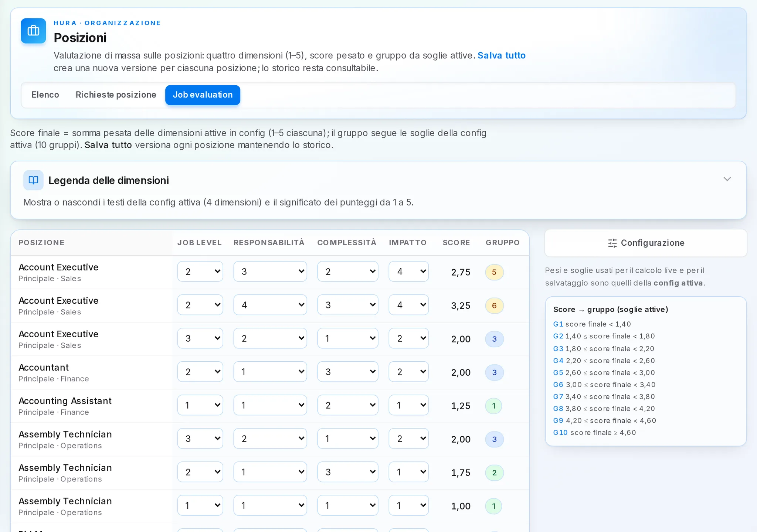The height and width of the screenshot is (532, 757).
Task: Open Impatto dropdown in the 1,00 score row
Action: click(x=408, y=505)
